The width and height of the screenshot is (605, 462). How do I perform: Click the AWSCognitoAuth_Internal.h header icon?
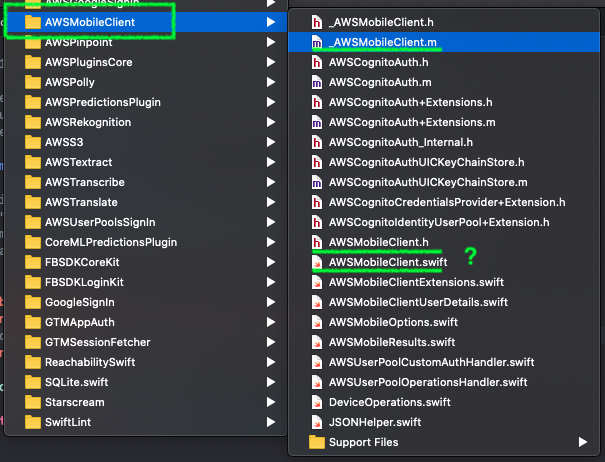tap(317, 142)
